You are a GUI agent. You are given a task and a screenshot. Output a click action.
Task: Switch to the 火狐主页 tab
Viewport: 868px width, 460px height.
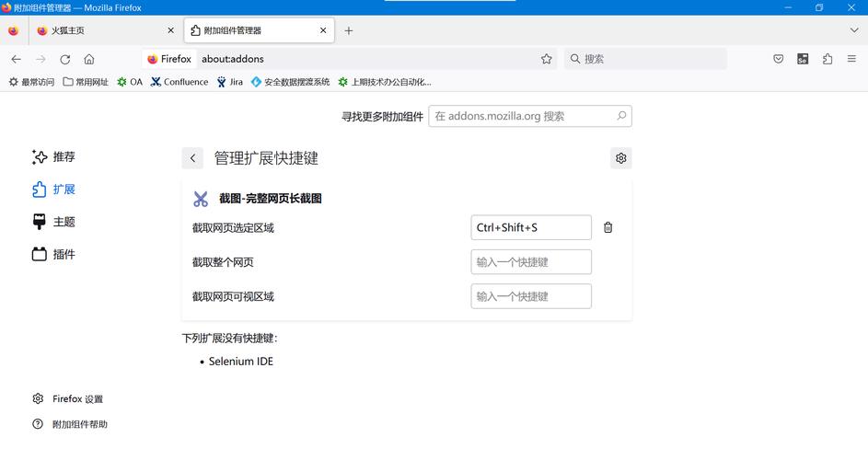coord(101,30)
